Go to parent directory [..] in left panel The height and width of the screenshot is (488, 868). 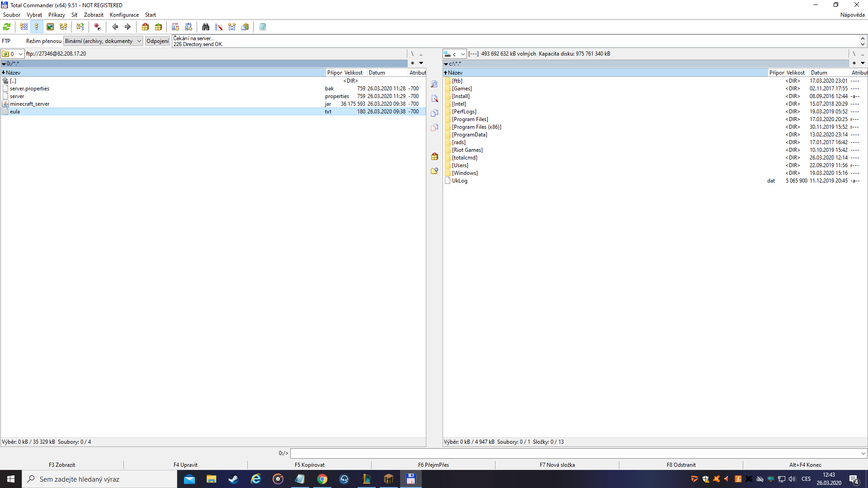pos(212,81)
